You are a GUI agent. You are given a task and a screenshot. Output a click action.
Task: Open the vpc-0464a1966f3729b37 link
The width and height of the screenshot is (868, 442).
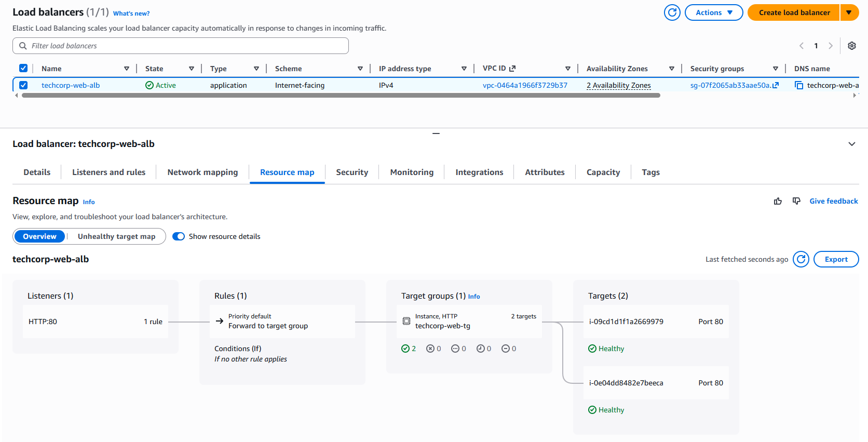click(524, 85)
